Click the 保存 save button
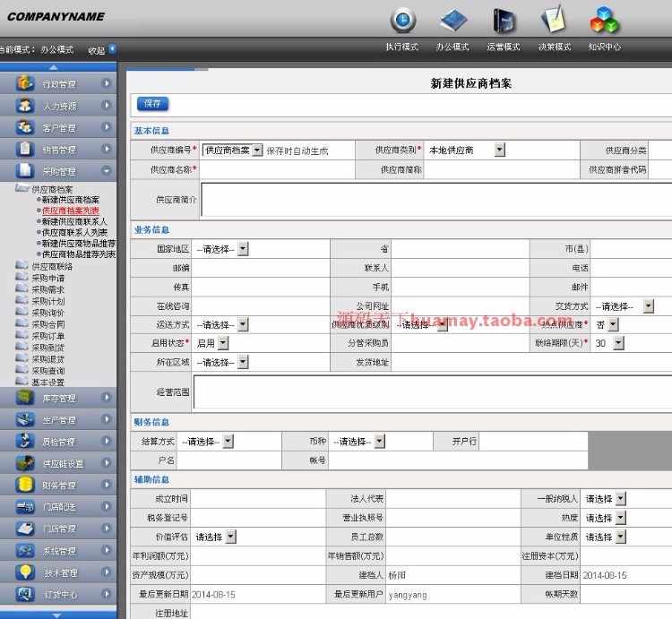This screenshot has width=672, height=619. (x=152, y=103)
